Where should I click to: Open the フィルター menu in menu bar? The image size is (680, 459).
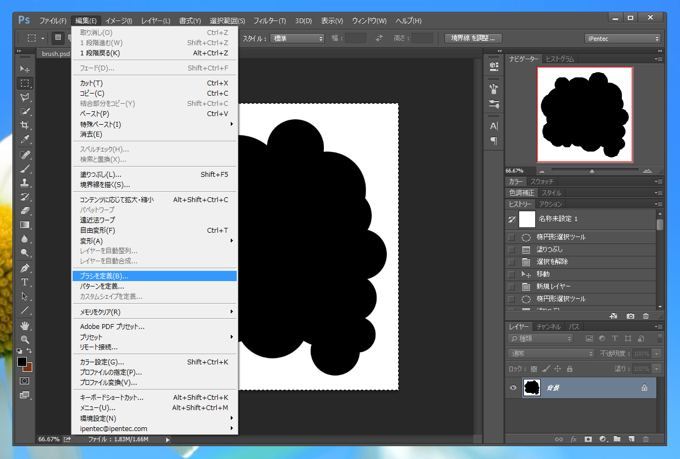click(269, 20)
